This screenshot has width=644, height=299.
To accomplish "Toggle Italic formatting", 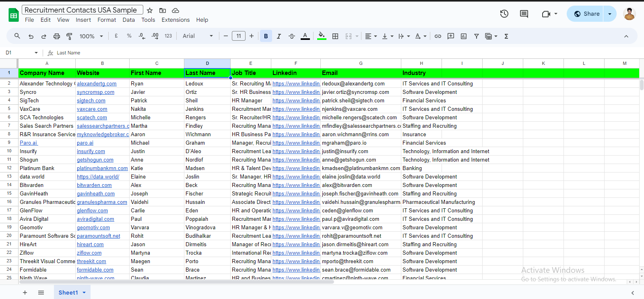I will [x=279, y=36].
